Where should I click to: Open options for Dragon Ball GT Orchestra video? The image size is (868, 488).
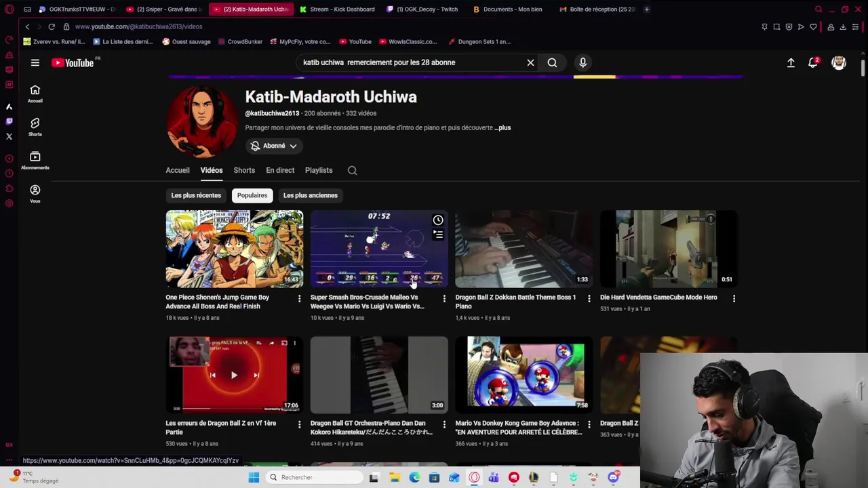(x=444, y=424)
